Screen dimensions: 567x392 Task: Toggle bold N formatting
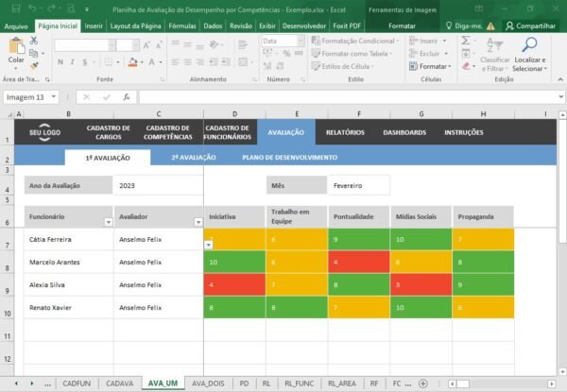point(60,62)
